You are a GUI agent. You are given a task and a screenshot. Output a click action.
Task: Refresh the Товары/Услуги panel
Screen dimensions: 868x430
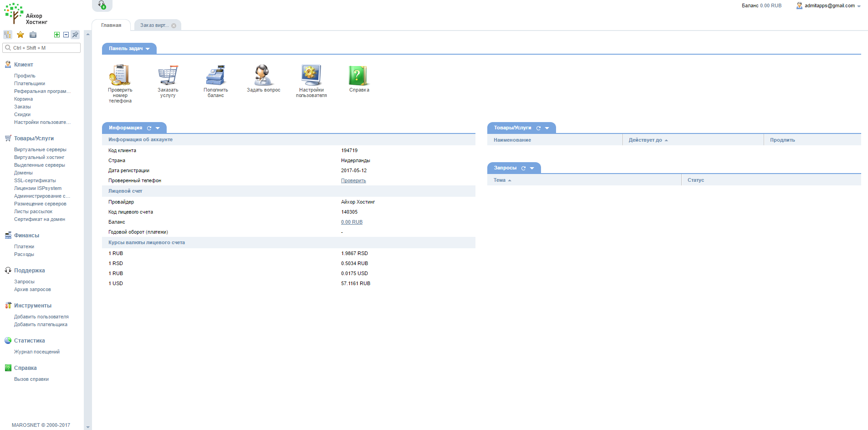pos(538,128)
